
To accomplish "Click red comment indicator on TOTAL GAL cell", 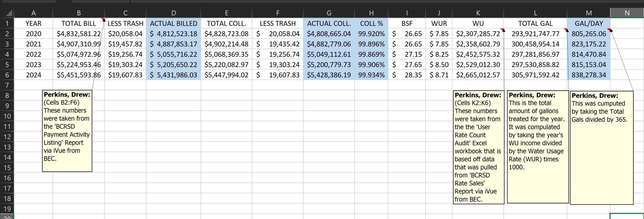I will (566, 30).
